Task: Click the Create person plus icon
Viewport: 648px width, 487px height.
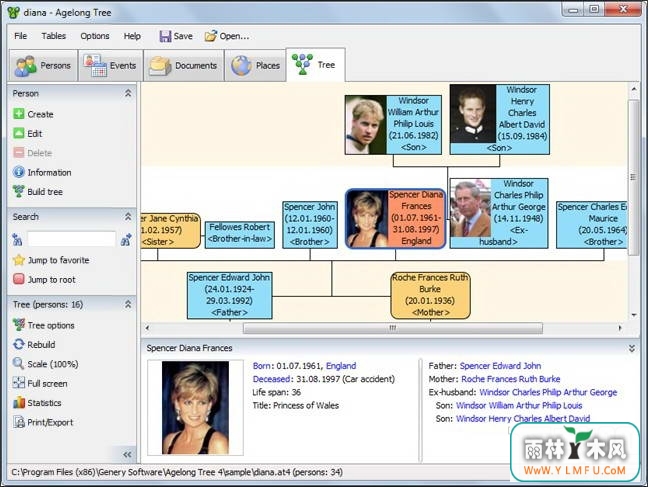Action: point(19,114)
